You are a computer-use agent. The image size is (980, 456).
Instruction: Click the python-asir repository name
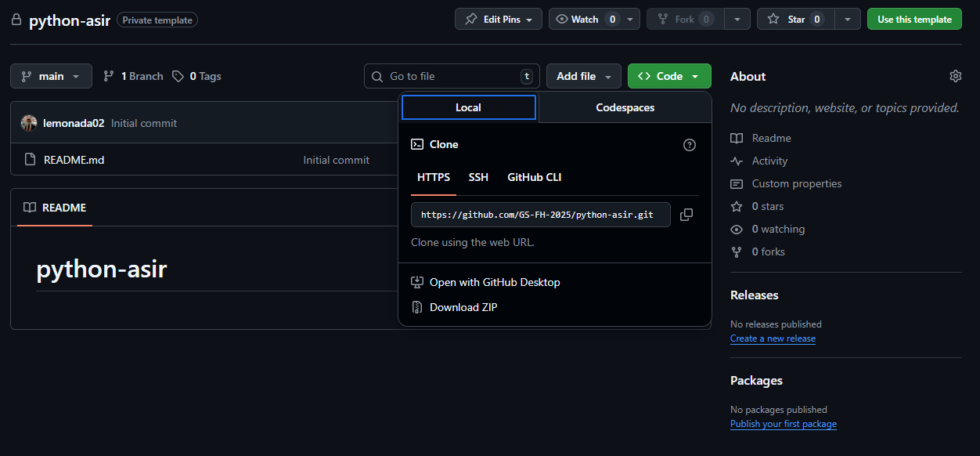70,20
